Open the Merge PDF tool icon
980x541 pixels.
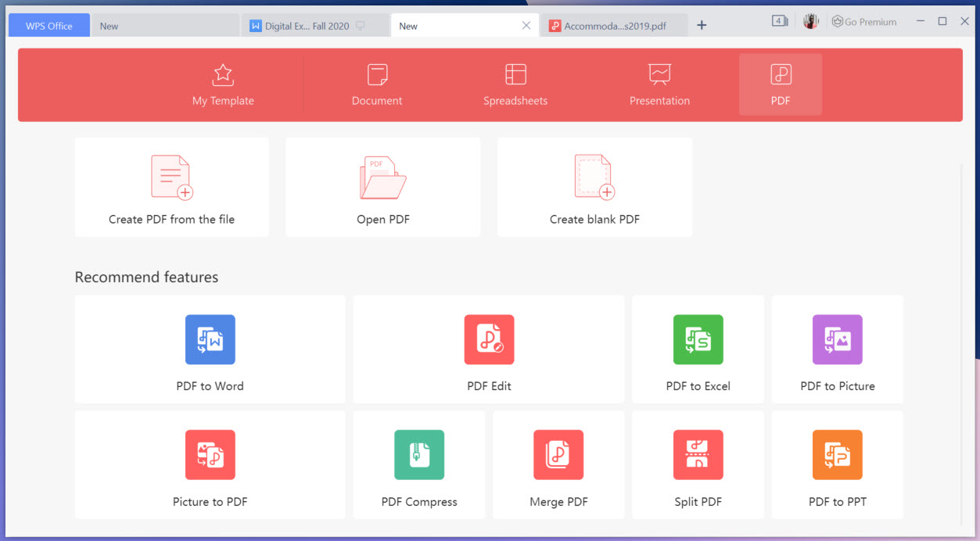click(x=558, y=455)
